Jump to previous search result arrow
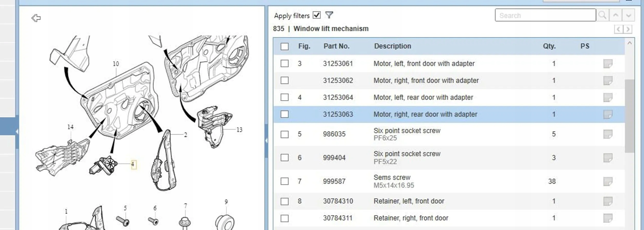 616,15
